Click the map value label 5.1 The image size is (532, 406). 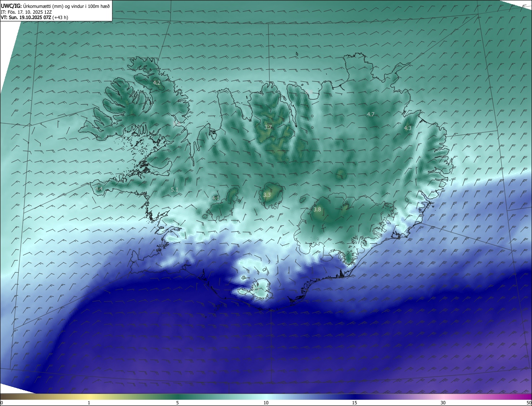point(175,190)
